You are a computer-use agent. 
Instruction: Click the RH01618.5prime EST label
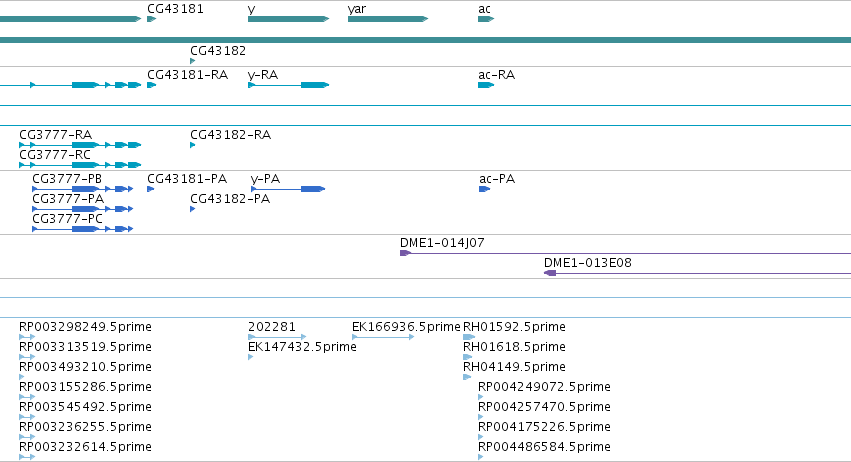click(x=514, y=347)
